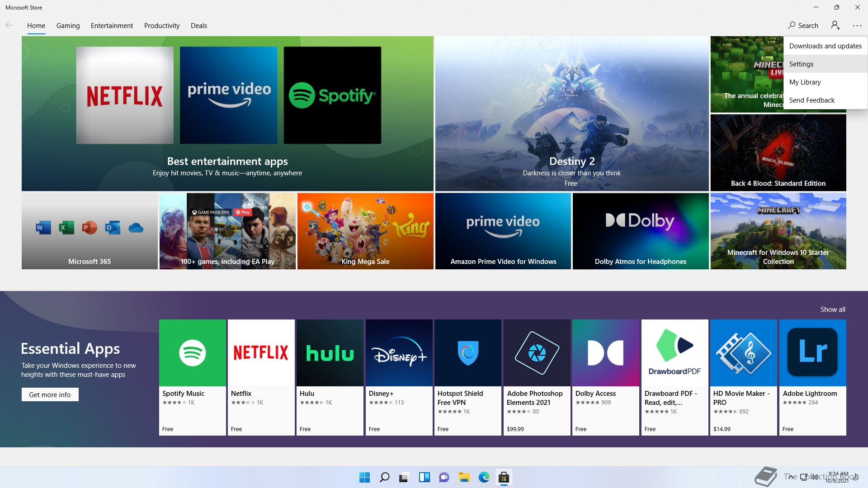The image size is (868, 488).
Task: Open the Hulu app icon
Action: (x=330, y=353)
